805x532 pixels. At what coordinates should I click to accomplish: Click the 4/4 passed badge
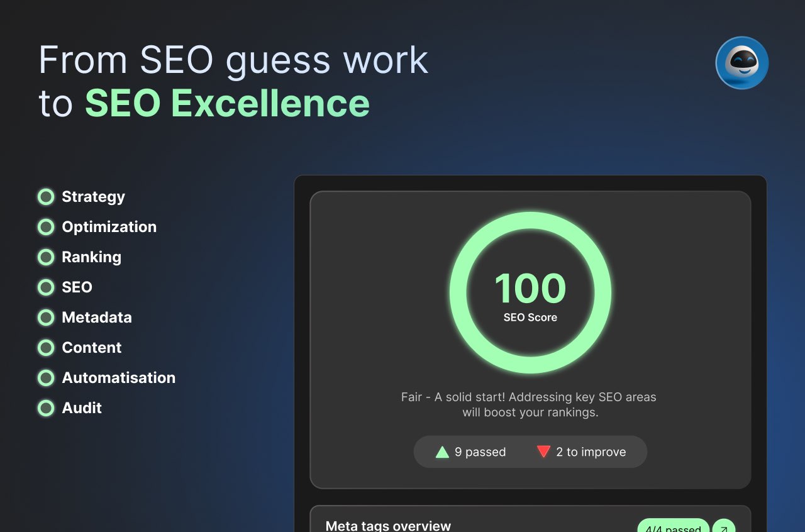tap(673, 528)
